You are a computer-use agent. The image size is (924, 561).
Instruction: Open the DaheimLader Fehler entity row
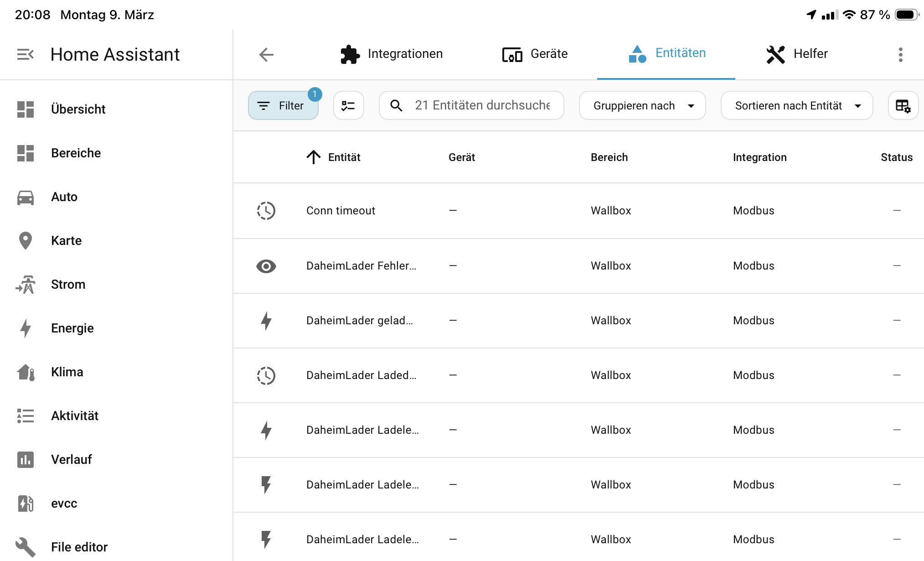pyautogui.click(x=361, y=266)
